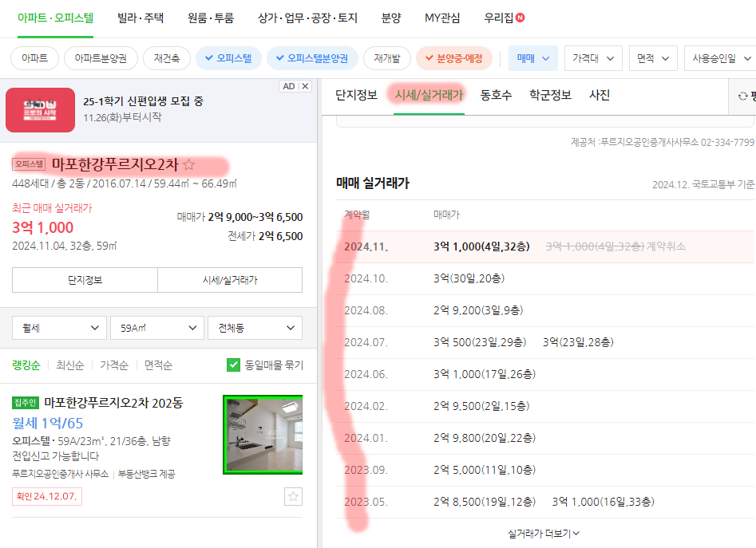Open the 분양 top tab

391,18
